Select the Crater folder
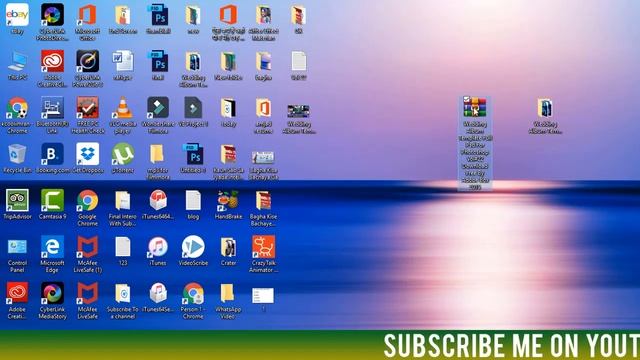The image size is (640, 360). (228, 247)
